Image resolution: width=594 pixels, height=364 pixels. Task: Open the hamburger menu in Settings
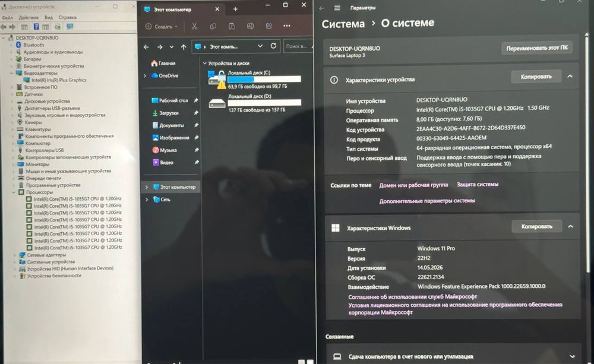point(337,8)
